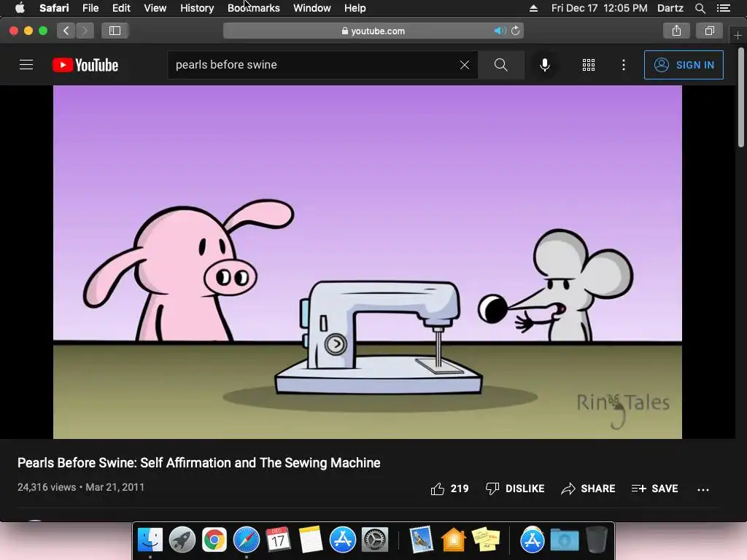Open Notes from the Dock
Screen dimensions: 747x560
tap(310, 540)
